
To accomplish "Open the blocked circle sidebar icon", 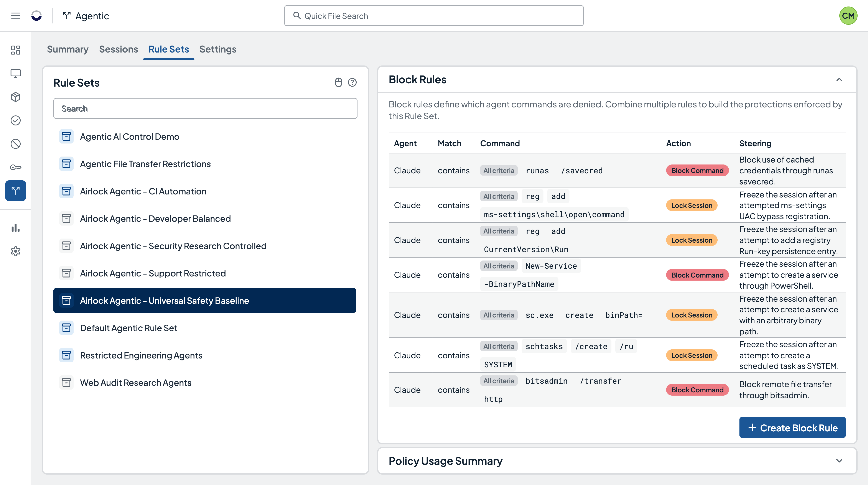I will click(15, 144).
